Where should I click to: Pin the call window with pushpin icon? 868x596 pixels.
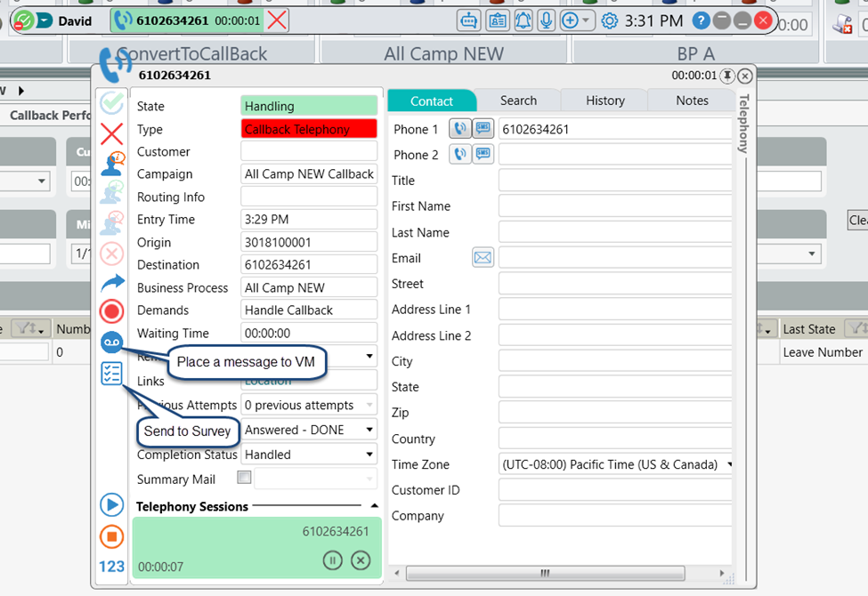(727, 76)
